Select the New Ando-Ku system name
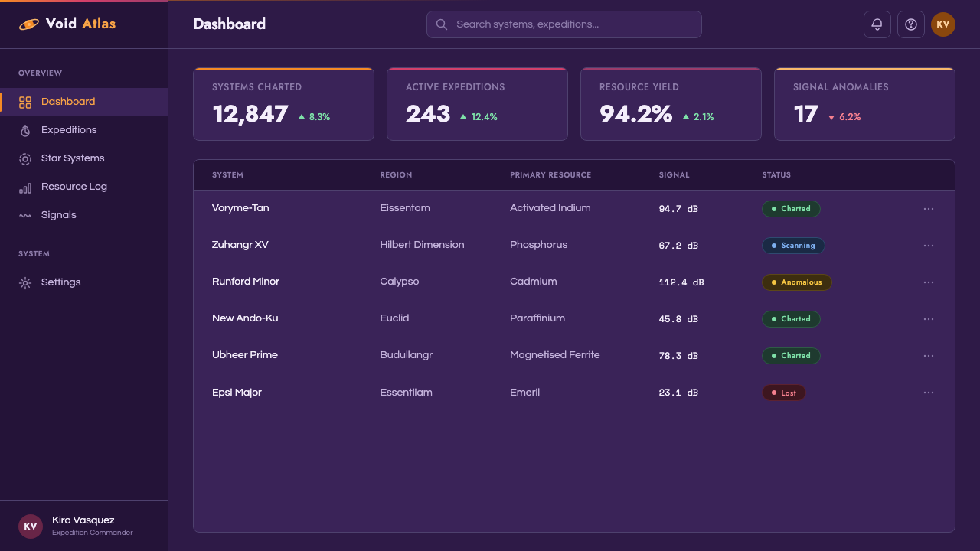This screenshot has height=551, width=980. pyautogui.click(x=245, y=318)
